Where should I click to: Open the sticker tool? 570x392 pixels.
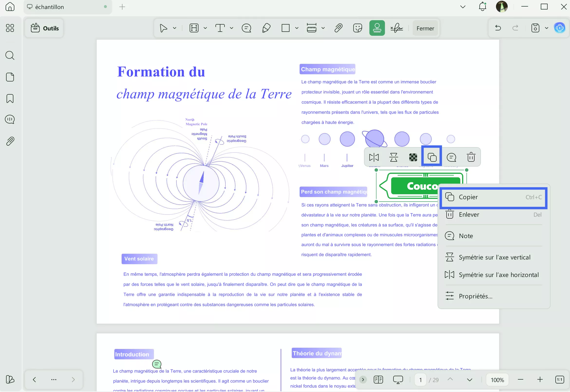357,28
